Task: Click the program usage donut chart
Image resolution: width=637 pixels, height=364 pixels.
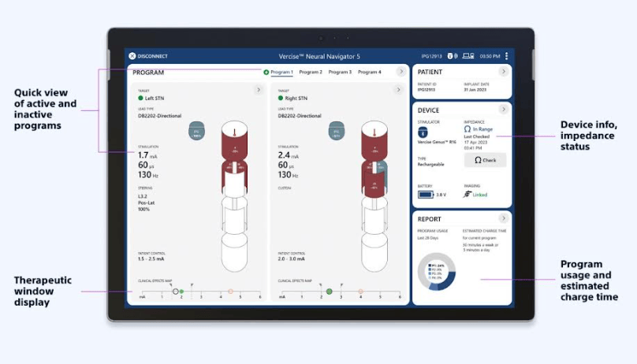Action: pos(437,272)
